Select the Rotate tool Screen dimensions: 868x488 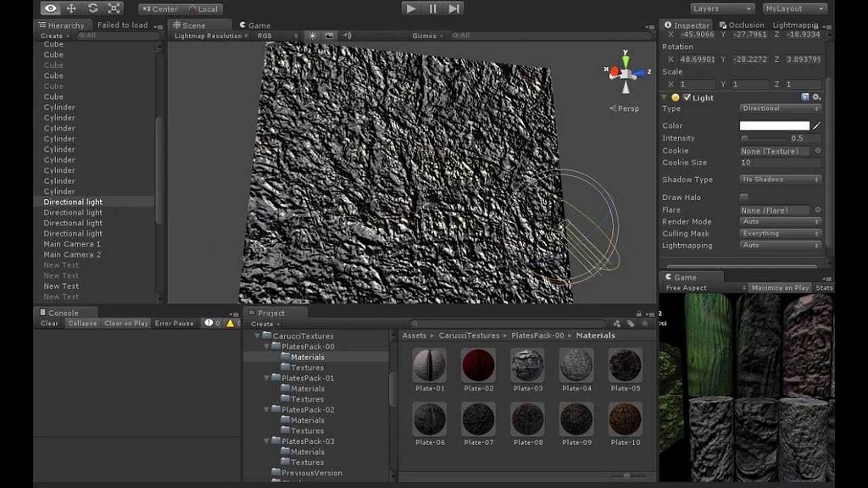click(x=93, y=9)
